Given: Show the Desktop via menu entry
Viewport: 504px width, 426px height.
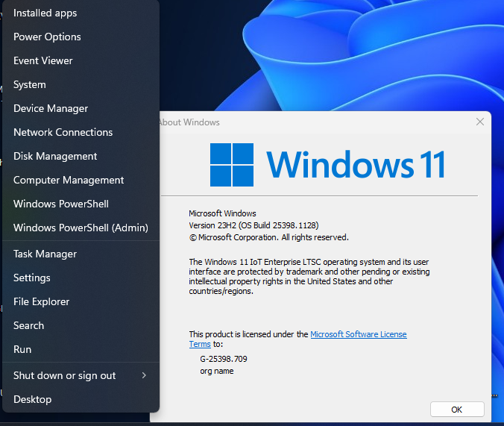Looking at the screenshot, I should click(81, 399).
